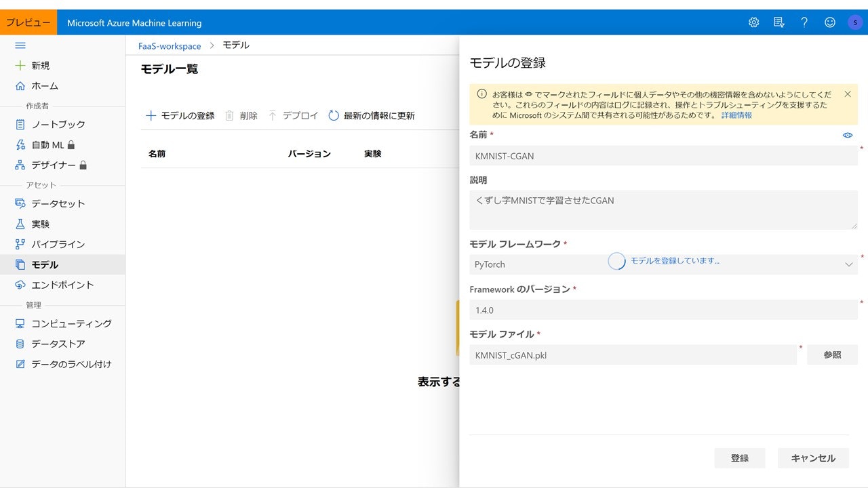Dismiss the yellow privacy notice banner
This screenshot has width=868, height=488.
point(848,94)
